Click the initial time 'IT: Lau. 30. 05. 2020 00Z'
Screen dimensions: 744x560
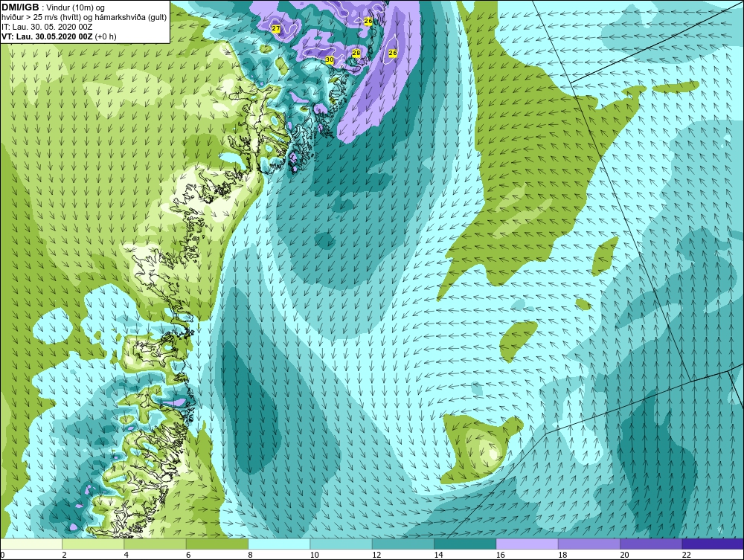(x=47, y=27)
